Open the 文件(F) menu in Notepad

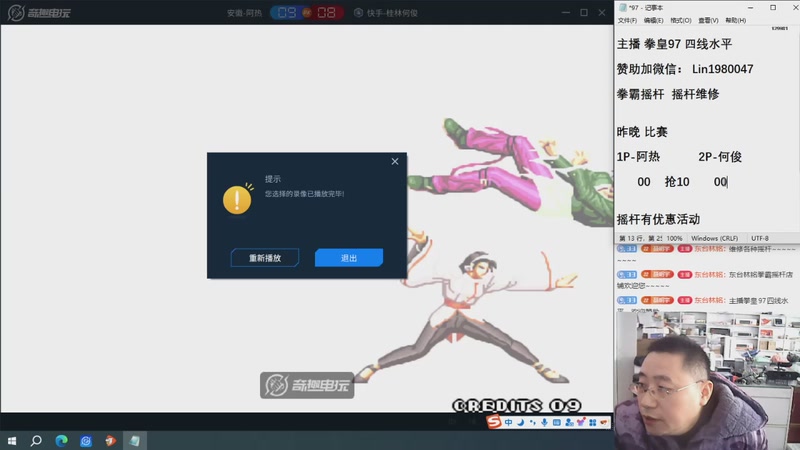point(627,20)
